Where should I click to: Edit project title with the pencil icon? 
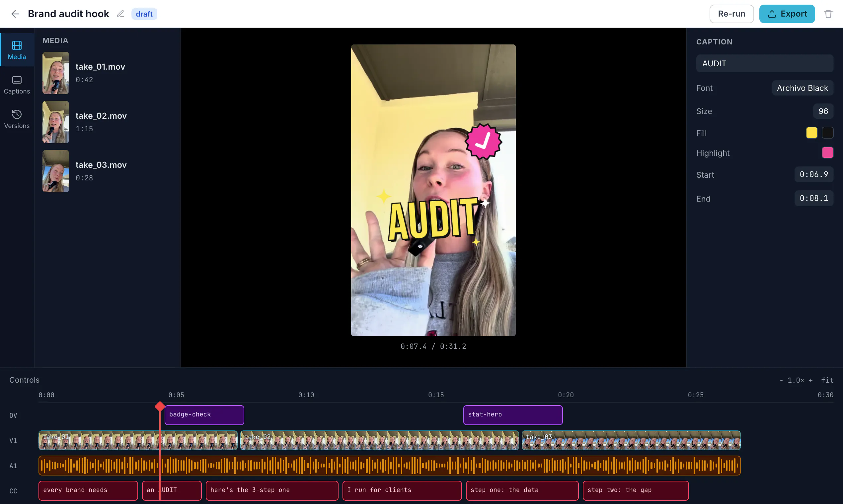tap(120, 14)
